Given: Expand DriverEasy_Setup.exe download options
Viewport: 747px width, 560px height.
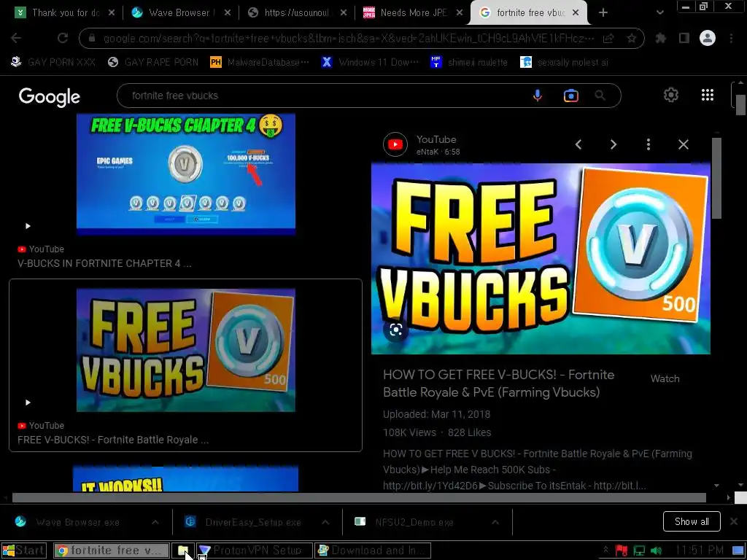Looking at the screenshot, I should tap(325, 522).
